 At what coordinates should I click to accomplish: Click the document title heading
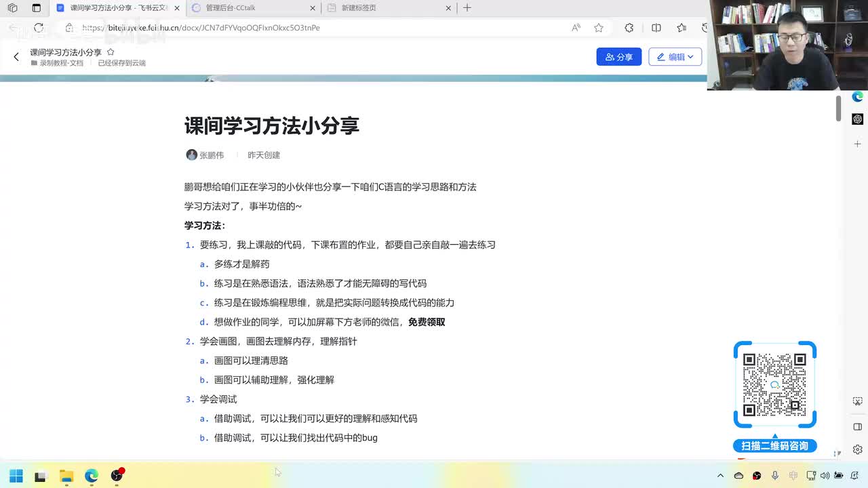point(271,125)
